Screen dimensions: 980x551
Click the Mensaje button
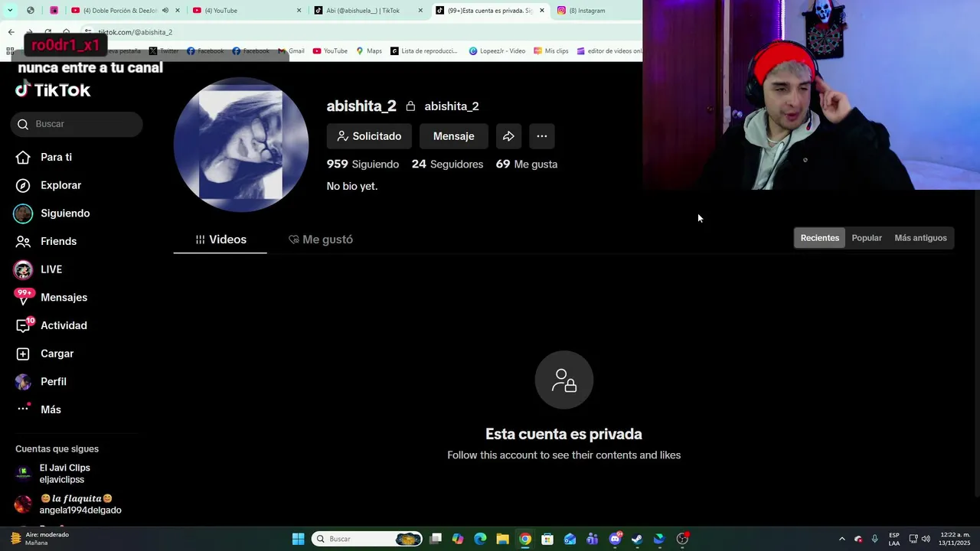(x=453, y=136)
